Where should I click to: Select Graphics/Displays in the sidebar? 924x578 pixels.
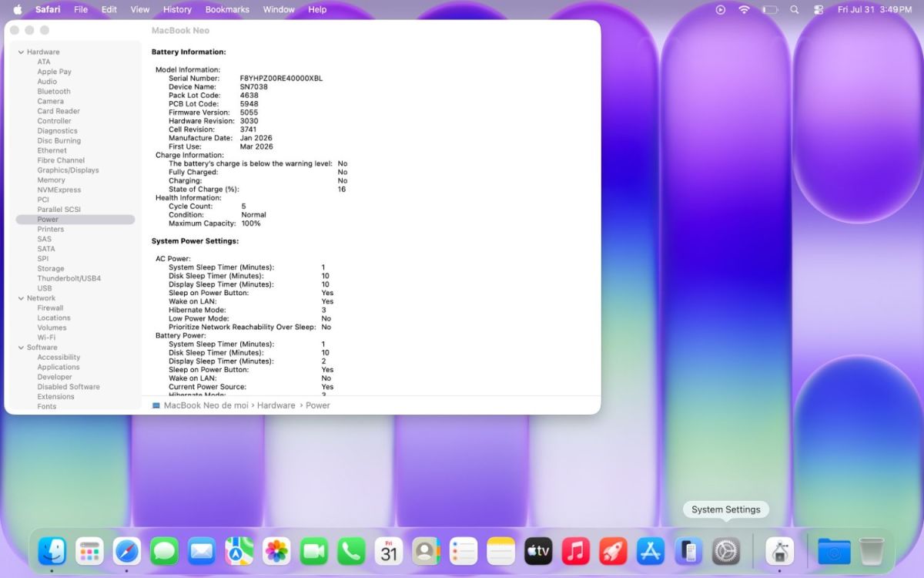point(68,170)
